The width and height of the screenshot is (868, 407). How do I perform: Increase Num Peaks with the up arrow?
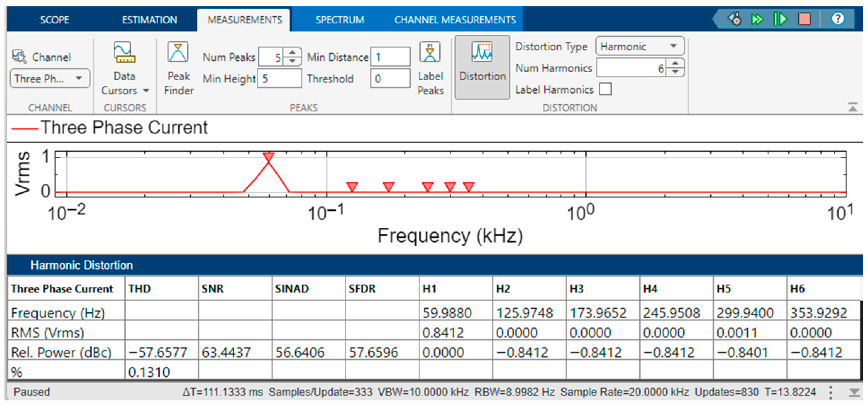[x=292, y=52]
